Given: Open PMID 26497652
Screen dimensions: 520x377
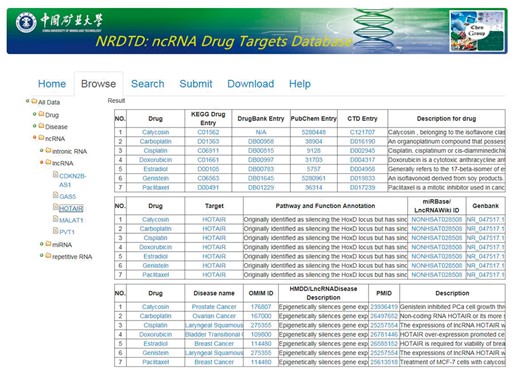Looking at the screenshot, I should [x=384, y=316].
